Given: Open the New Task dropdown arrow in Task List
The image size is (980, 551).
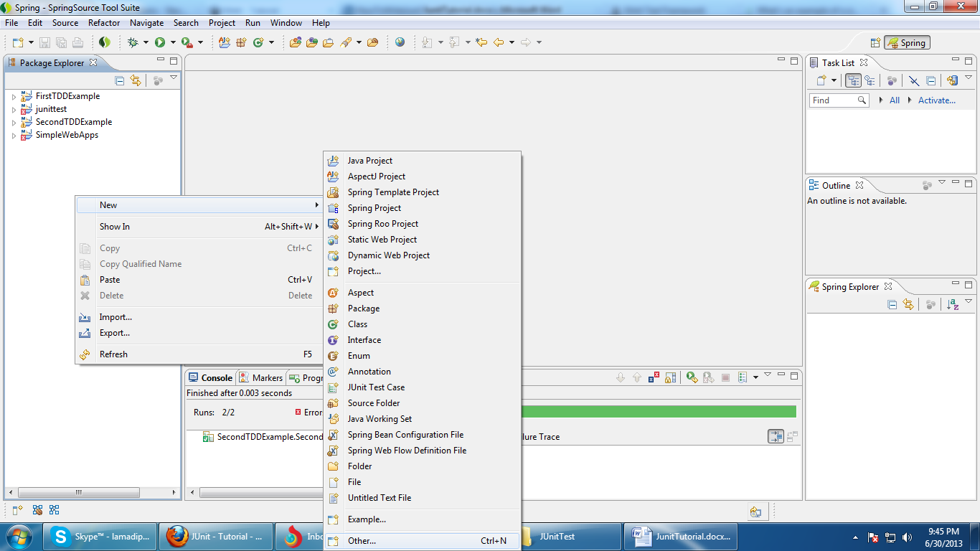Looking at the screenshot, I should point(834,81).
